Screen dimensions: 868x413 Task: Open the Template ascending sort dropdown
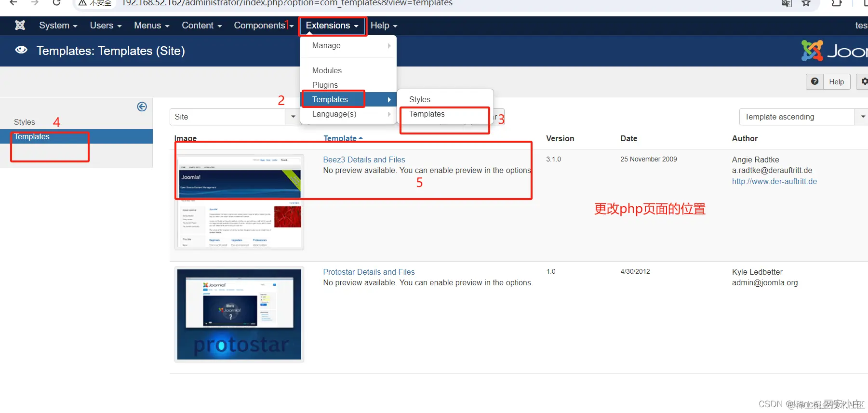[803, 117]
